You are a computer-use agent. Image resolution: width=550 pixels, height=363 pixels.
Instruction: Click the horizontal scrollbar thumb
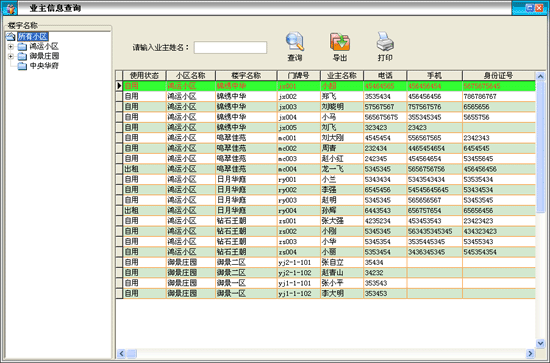pos(132,354)
